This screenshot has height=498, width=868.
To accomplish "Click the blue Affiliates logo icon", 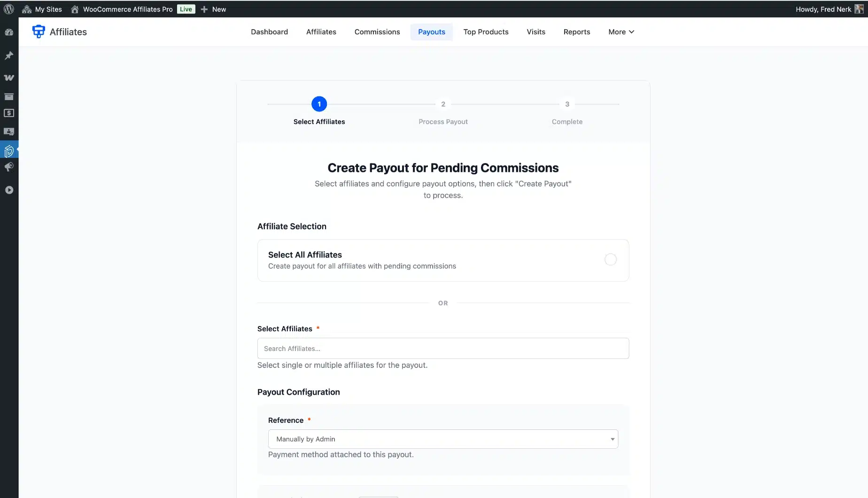I will click(39, 31).
